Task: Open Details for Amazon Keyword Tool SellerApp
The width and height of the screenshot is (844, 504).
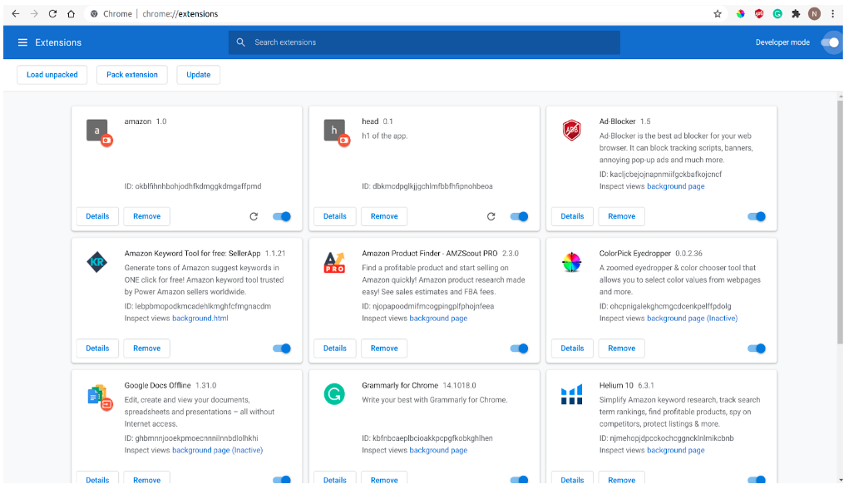Action: 97,348
